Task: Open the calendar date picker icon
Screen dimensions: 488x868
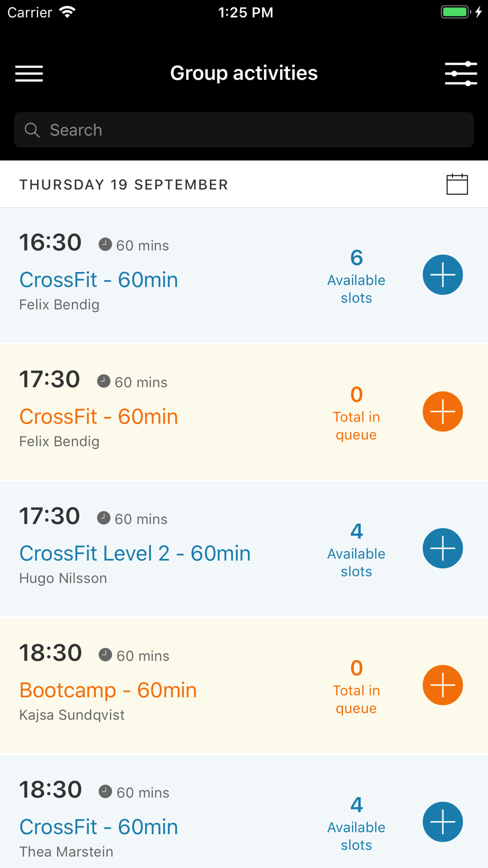Action: tap(457, 185)
